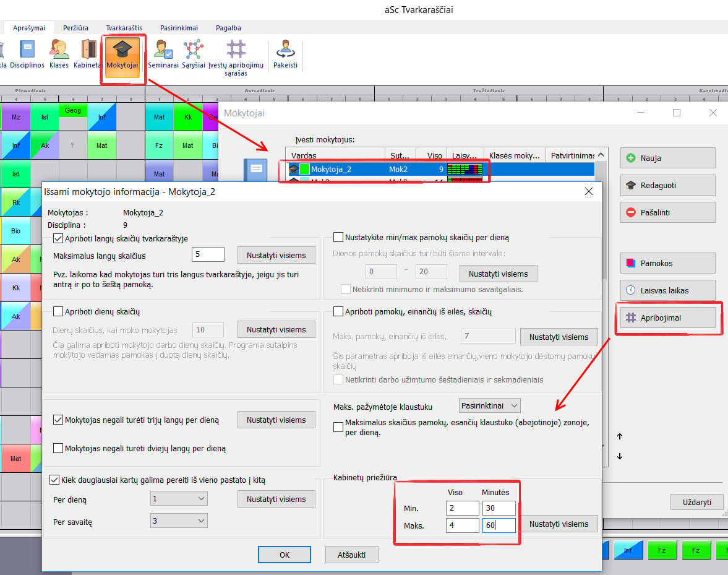Click the Apribojimai button

click(667, 318)
